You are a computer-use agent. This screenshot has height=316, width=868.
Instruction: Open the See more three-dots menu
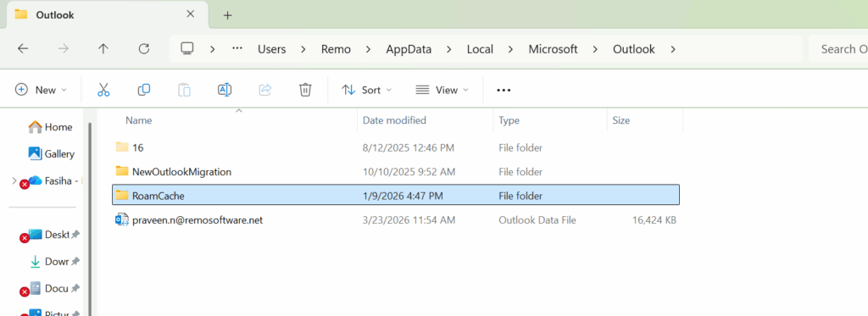(504, 90)
